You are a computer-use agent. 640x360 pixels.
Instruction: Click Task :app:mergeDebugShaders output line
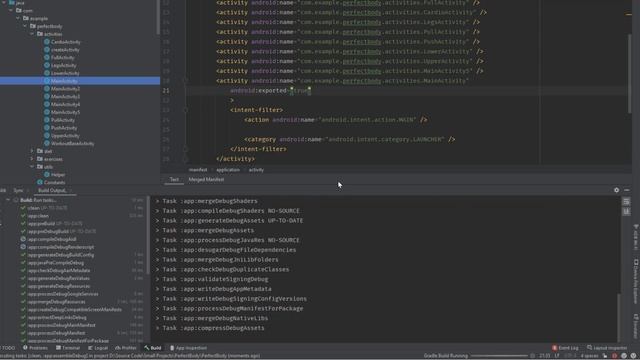point(210,201)
